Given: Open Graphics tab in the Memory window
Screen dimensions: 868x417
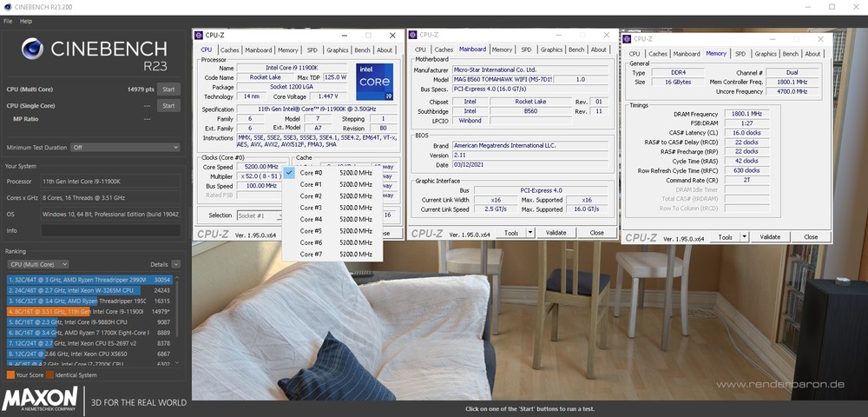Looking at the screenshot, I should 766,54.
